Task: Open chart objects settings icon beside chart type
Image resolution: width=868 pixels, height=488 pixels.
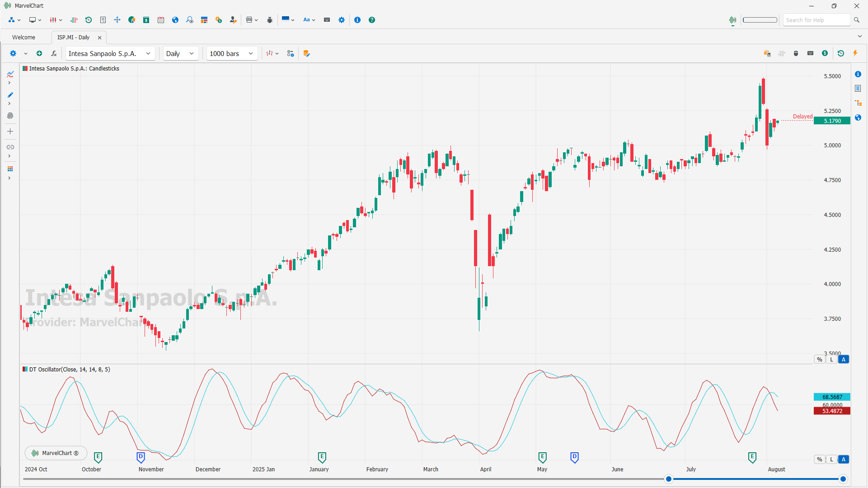Action: [291, 53]
